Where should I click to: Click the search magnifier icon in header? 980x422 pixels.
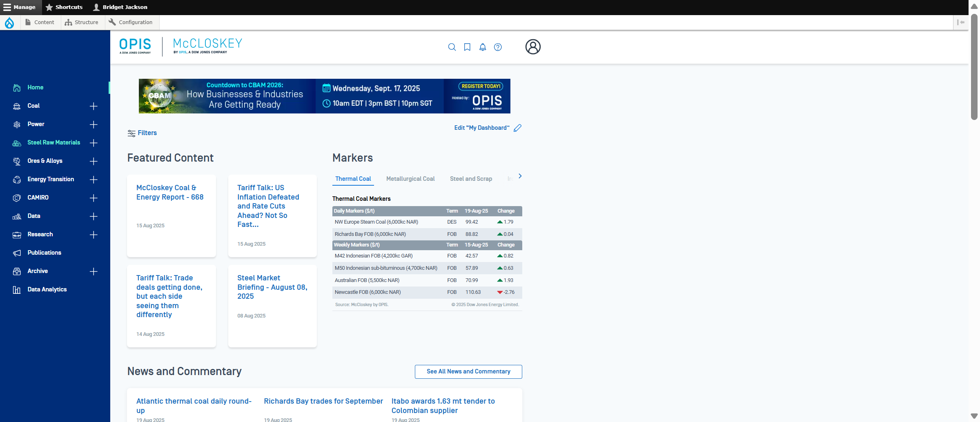pos(452,47)
